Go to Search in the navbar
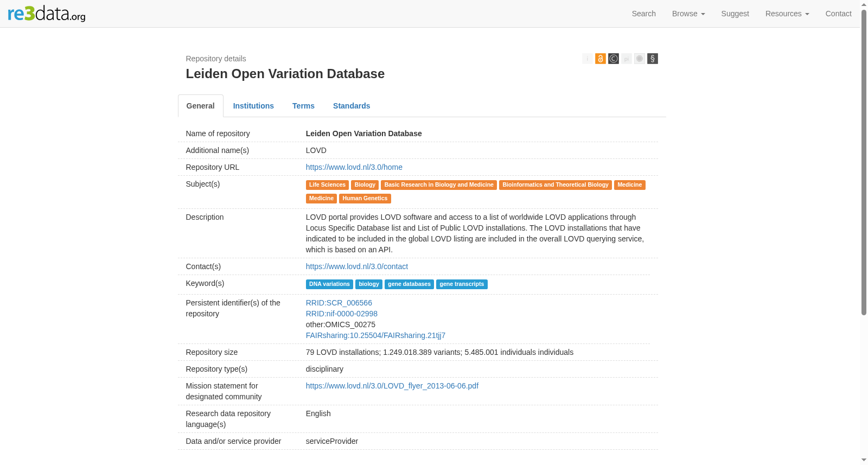Viewport: 868px width, 465px height. pyautogui.click(x=644, y=14)
